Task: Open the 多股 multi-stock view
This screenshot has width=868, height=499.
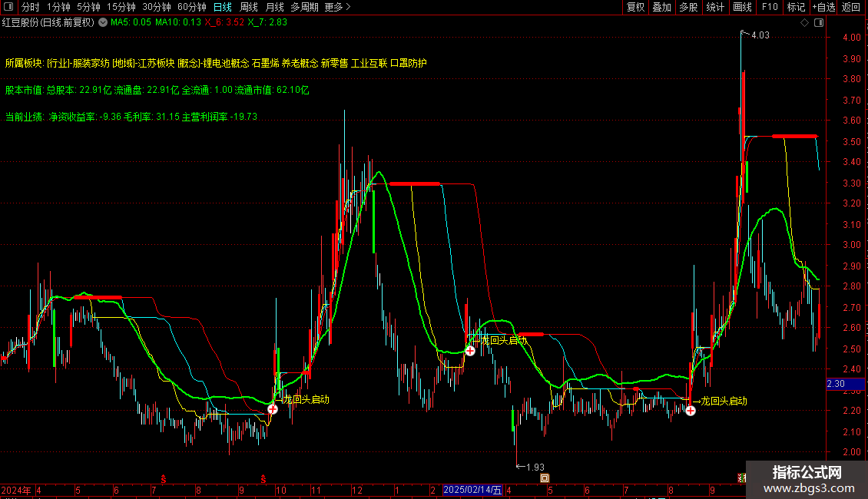Action: pos(689,7)
